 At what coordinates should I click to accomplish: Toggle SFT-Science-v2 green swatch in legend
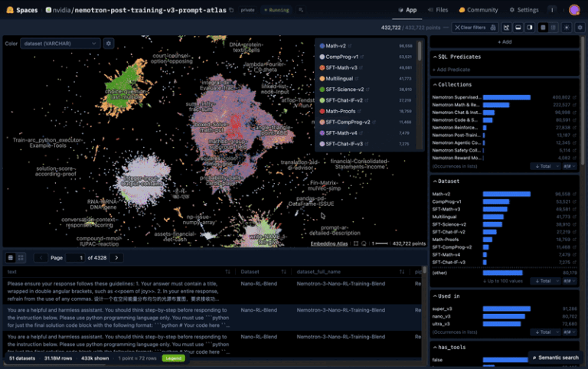[322, 90]
